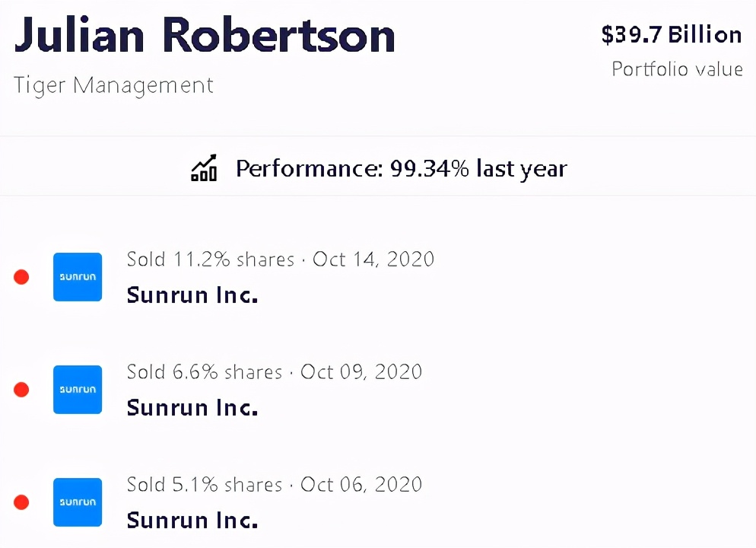Click the Tiger Management subtitle
Screen dimensions: 756x548
pos(113,84)
